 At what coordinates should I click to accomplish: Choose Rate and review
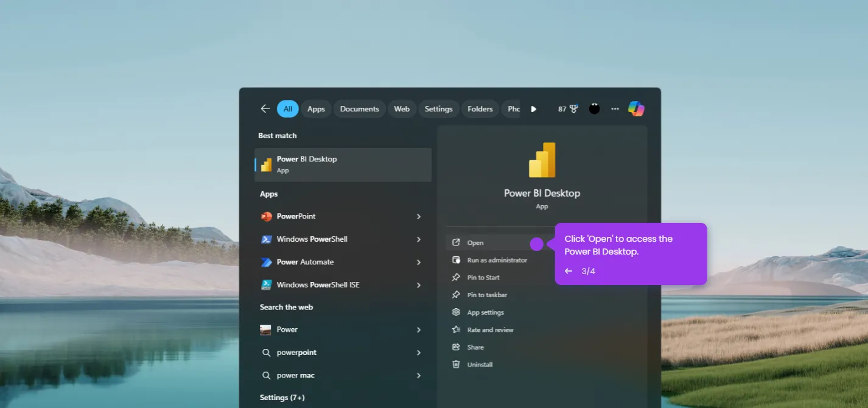tap(490, 330)
